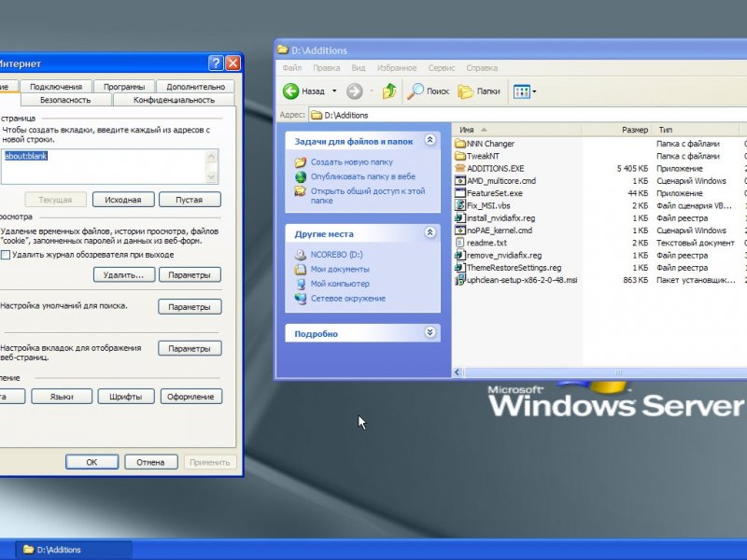The width and height of the screenshot is (747, 560).
Task: Open the Файл menu in Explorer
Action: point(292,68)
